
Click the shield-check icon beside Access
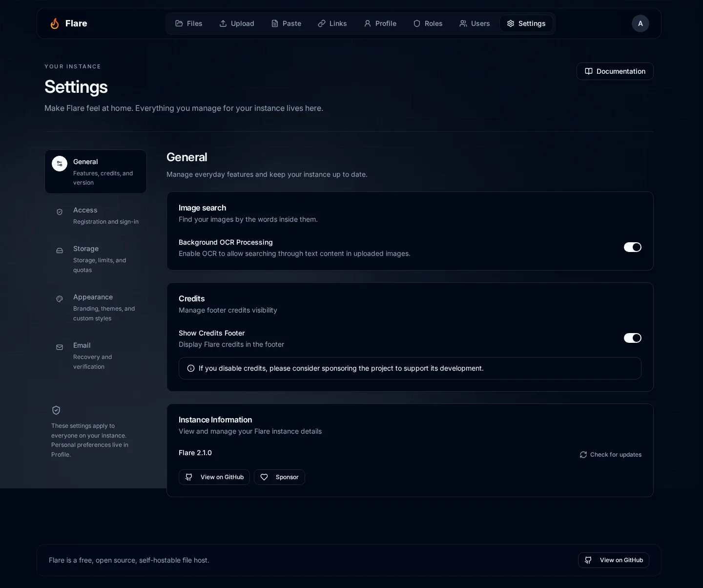point(60,212)
